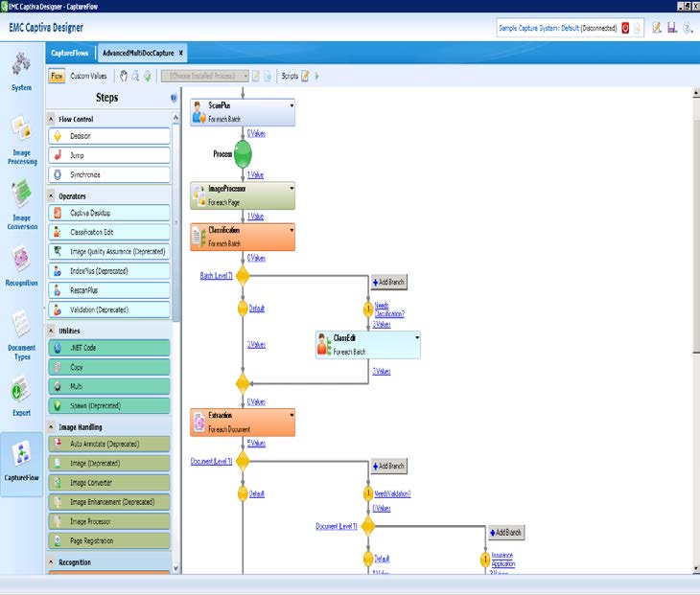Screen dimensions: 700x595
Task: Click the merge diamond above Extraction
Action: tap(243, 383)
